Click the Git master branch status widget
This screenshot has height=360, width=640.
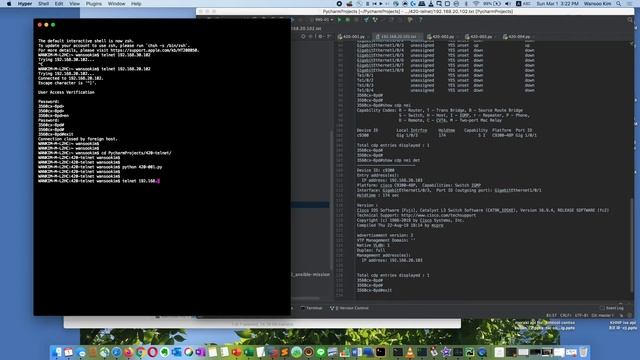602,315
